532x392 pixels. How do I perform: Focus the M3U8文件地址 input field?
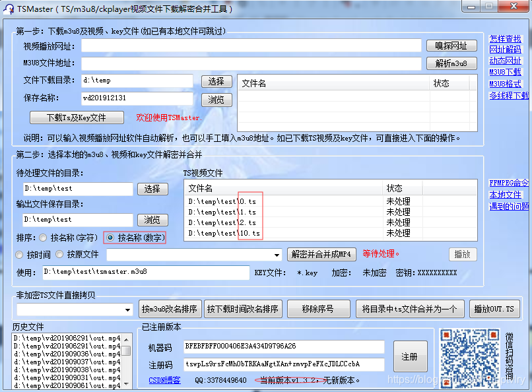[251, 63]
